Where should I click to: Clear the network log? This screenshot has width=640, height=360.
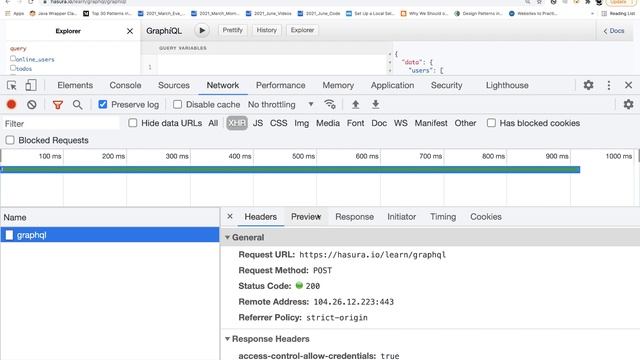point(31,104)
